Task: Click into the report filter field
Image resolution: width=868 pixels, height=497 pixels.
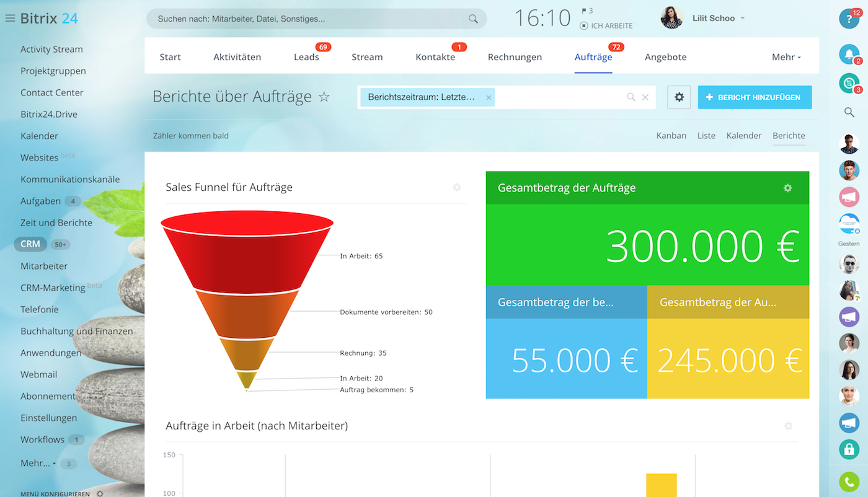Action: tap(507, 97)
